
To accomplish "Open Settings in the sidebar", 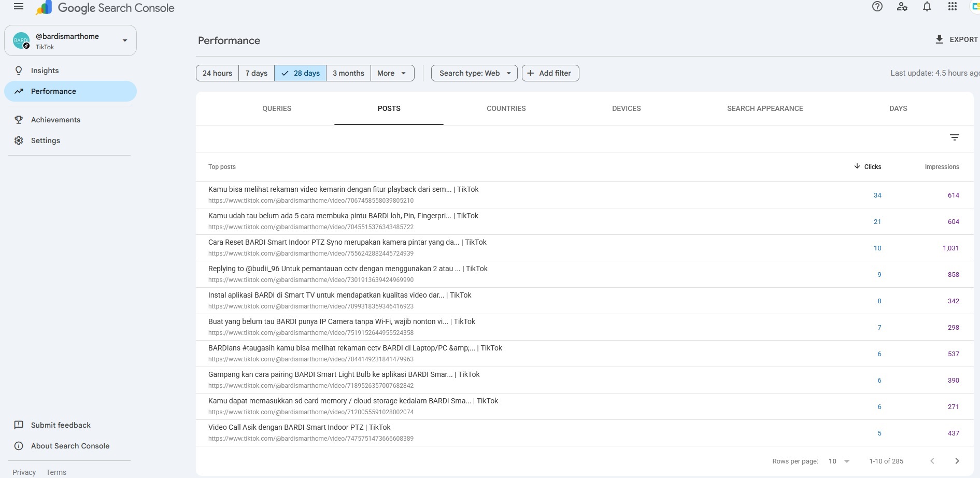I will 70,140.
